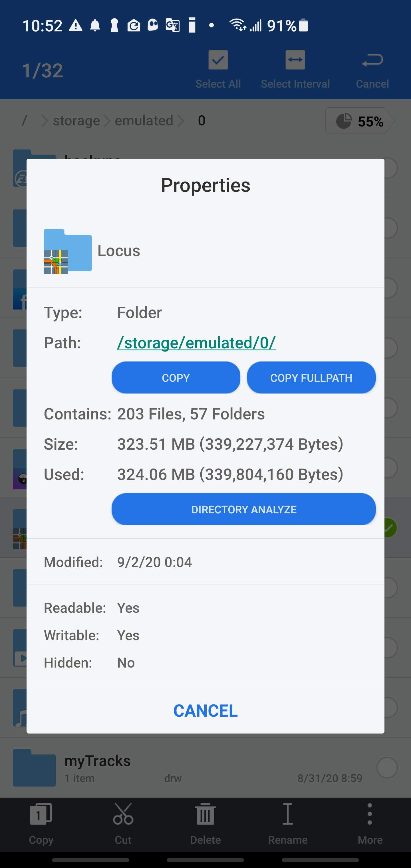
Task: Tap the Cut scissors icon
Action: [123, 814]
